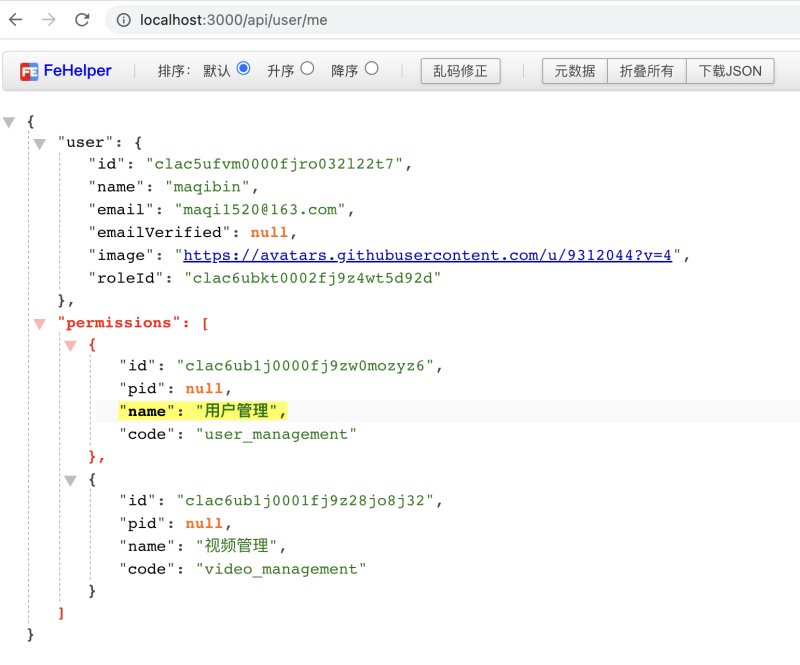Collapse the root JSON object triangle
The width and height of the screenshot is (800, 665).
pyautogui.click(x=9, y=122)
